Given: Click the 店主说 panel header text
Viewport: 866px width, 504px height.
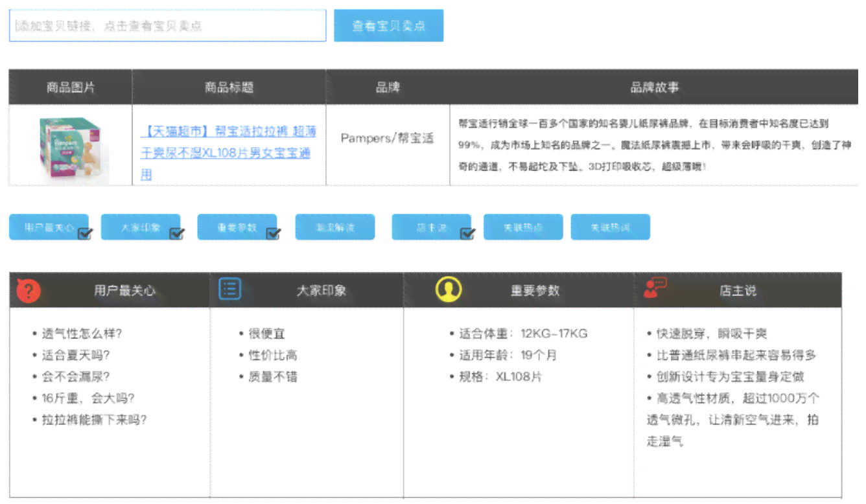Looking at the screenshot, I should click(738, 291).
